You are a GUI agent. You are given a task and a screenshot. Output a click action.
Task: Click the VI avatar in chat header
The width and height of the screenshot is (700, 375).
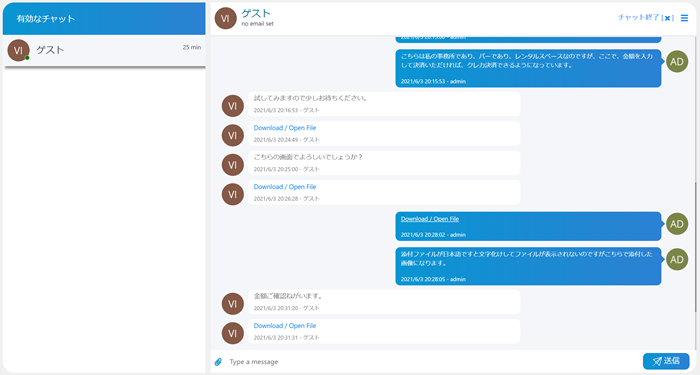(225, 18)
